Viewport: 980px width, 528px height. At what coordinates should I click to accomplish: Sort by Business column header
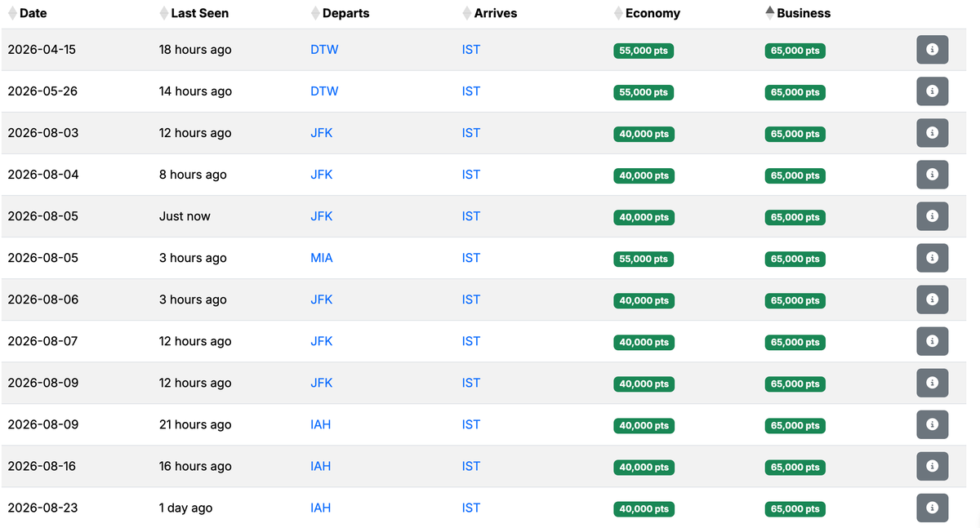coord(804,13)
